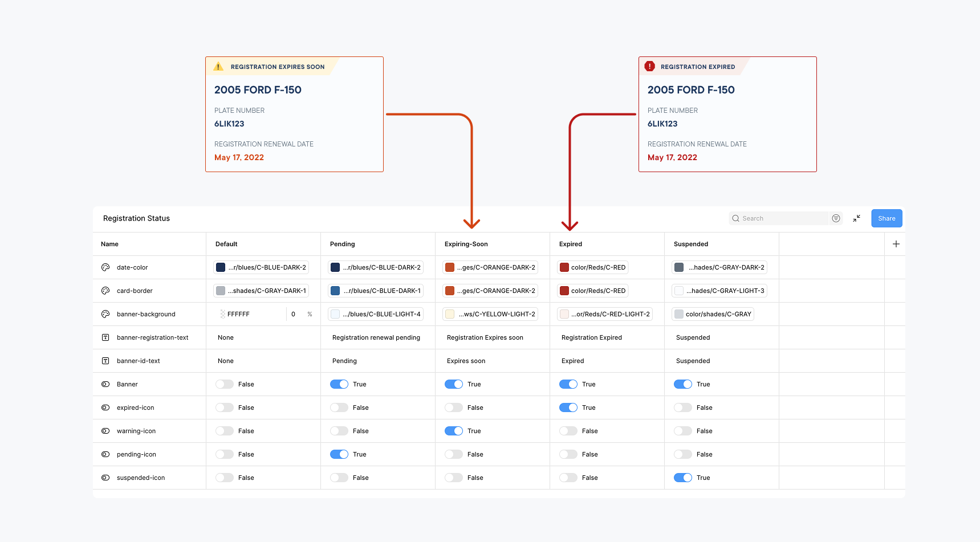The width and height of the screenshot is (980, 542).
Task: Click banner-registration-text 'None' default cell
Action: [263, 337]
